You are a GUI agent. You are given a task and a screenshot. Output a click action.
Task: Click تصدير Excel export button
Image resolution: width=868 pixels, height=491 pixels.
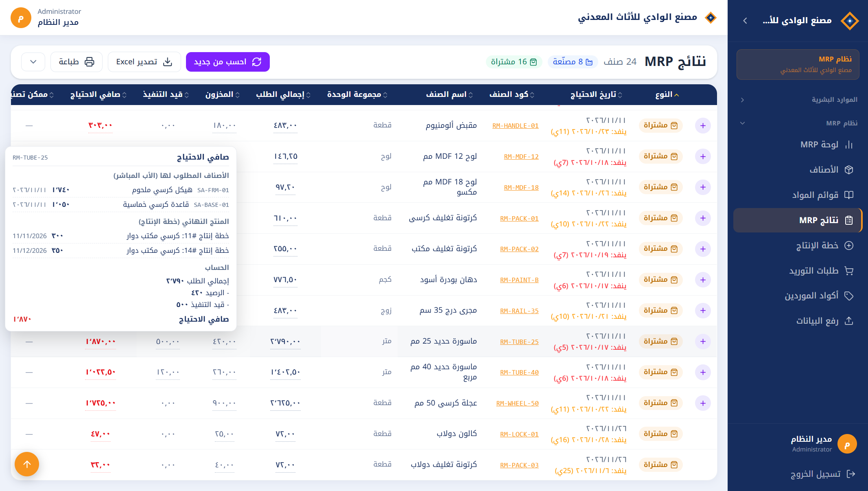144,62
